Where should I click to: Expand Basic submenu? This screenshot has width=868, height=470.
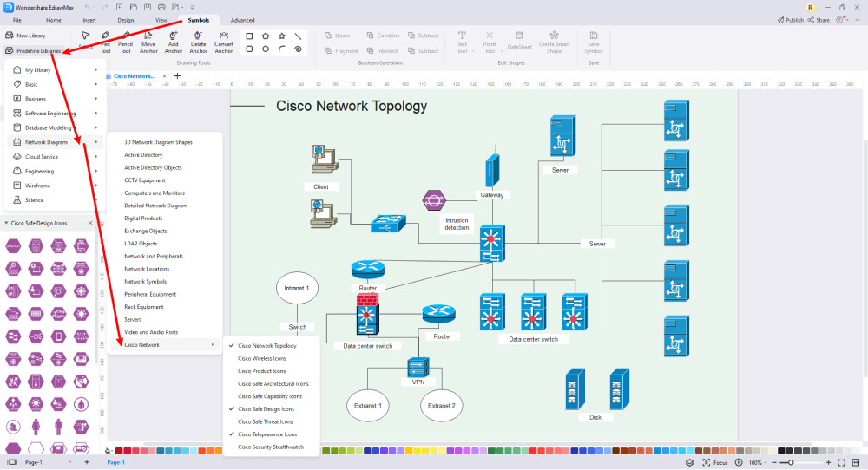coord(56,85)
